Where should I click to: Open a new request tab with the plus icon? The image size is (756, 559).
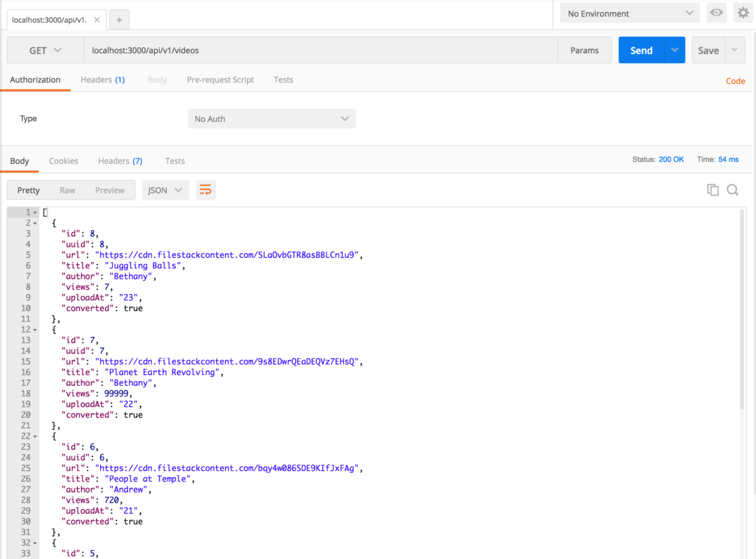[118, 20]
